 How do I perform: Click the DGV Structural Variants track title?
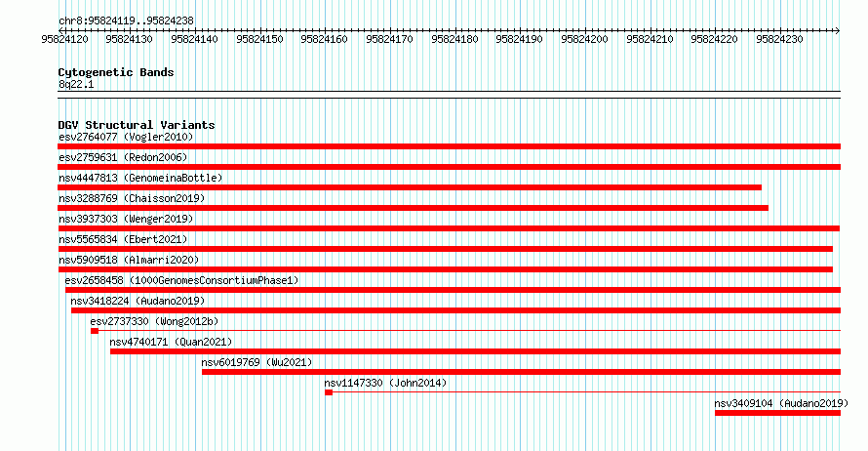pyautogui.click(x=137, y=125)
